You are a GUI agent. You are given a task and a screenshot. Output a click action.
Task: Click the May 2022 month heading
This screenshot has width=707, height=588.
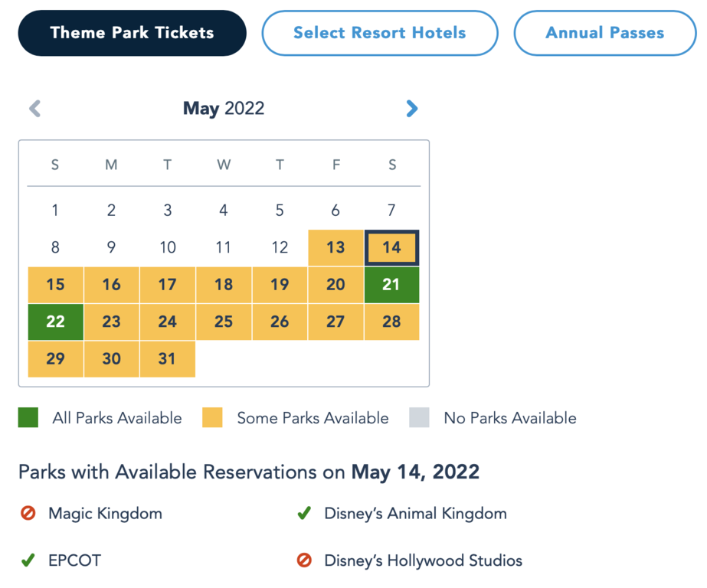coord(223,109)
